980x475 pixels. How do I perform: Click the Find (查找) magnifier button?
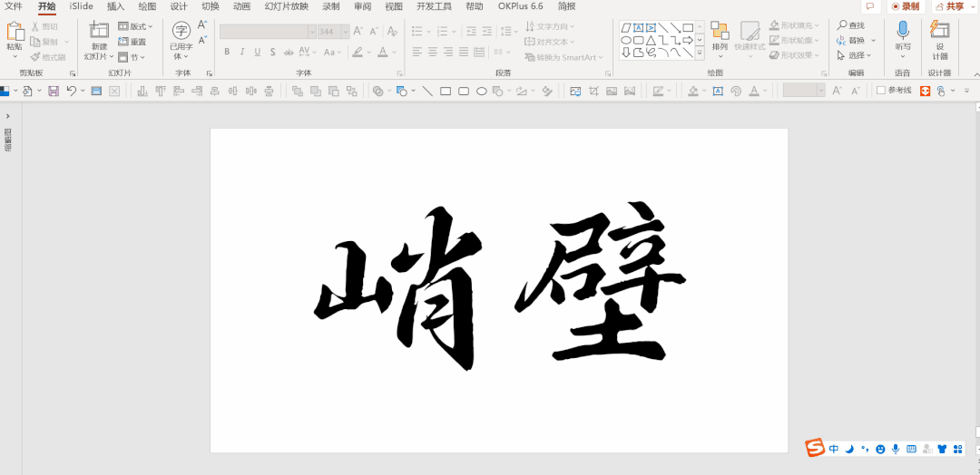851,25
